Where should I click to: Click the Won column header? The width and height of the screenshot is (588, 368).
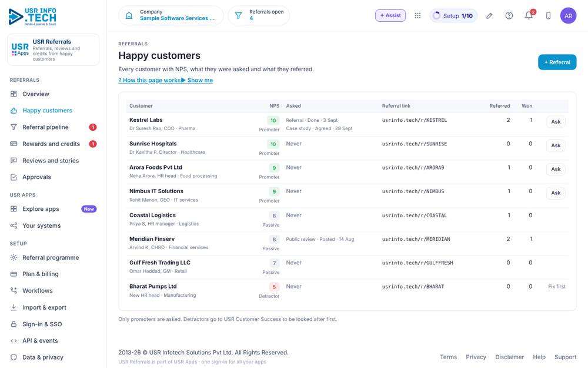(527, 106)
